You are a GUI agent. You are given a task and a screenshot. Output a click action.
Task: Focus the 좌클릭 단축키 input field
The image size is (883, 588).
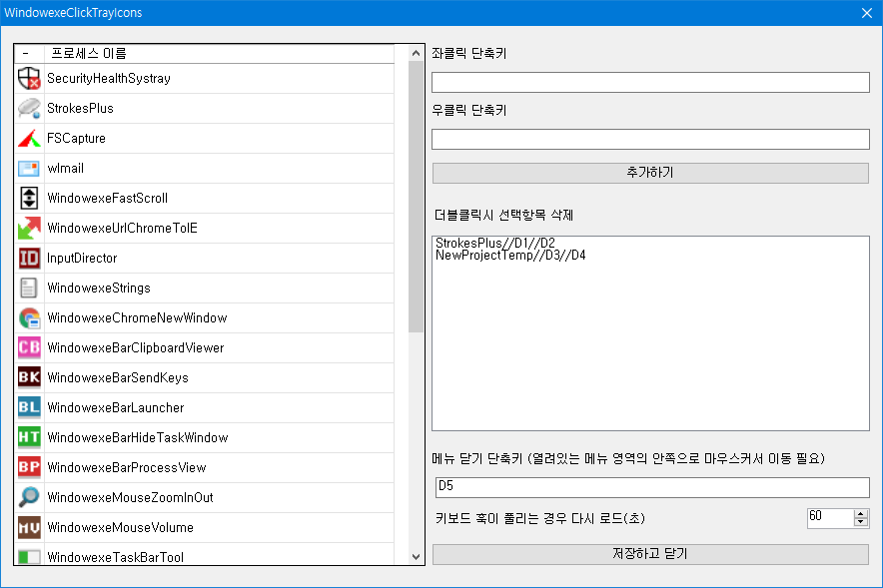(x=650, y=82)
